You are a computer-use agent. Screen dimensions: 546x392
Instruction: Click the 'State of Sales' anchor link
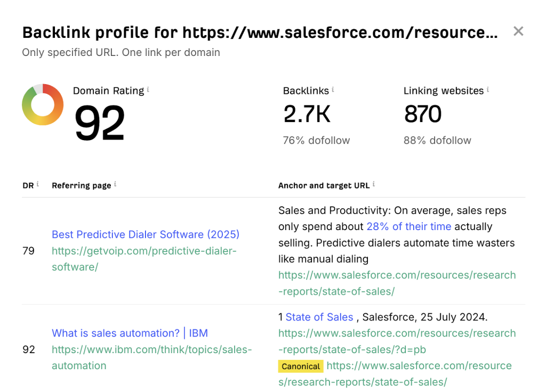[319, 317]
